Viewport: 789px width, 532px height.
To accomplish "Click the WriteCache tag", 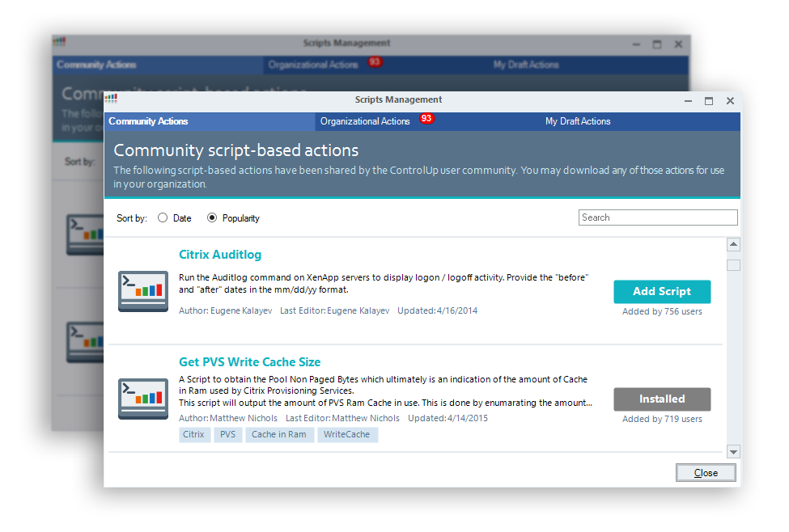I will (347, 434).
